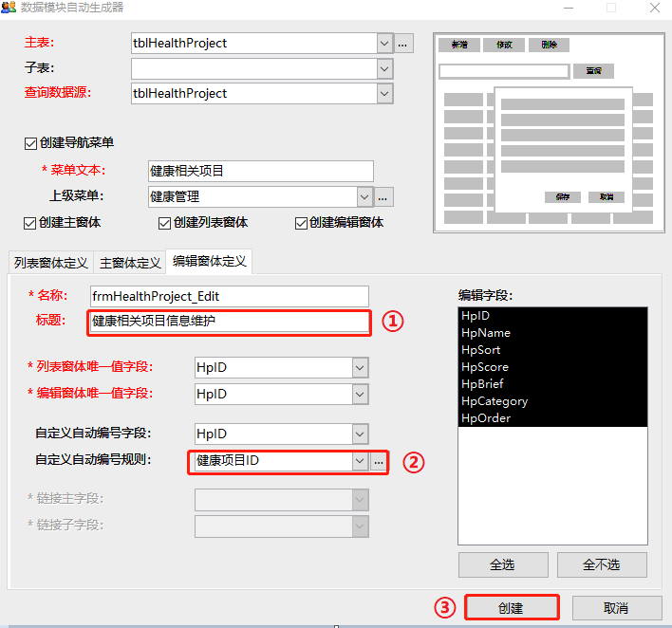
Task: Click the 菜单文本 input field
Action: 261,171
